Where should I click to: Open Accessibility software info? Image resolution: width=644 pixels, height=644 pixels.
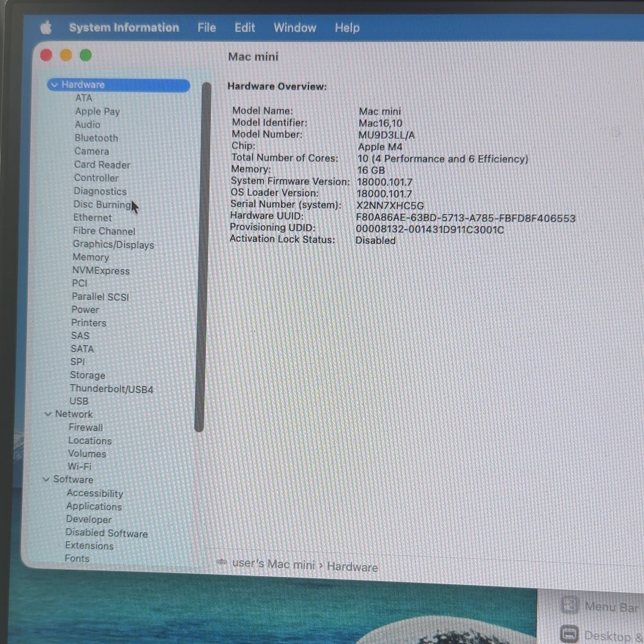(x=95, y=493)
